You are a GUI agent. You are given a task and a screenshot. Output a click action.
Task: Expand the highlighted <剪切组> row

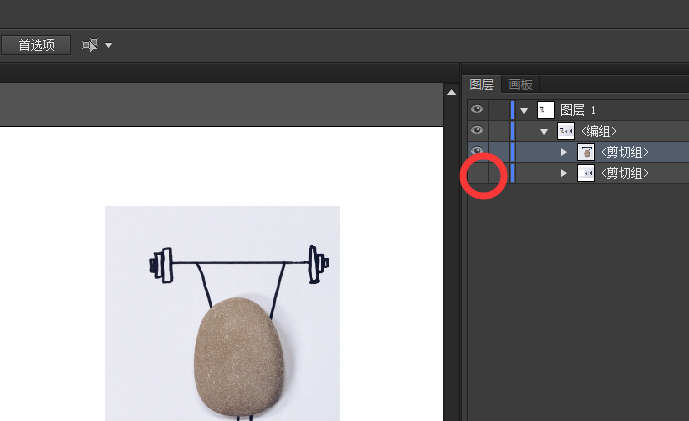[x=564, y=152]
